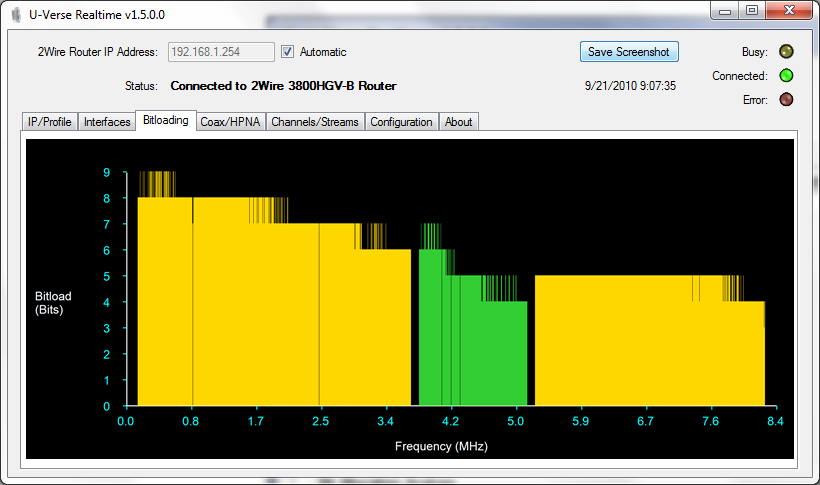
Task: Click the 4.2 frequency axis value
Action: click(450, 421)
